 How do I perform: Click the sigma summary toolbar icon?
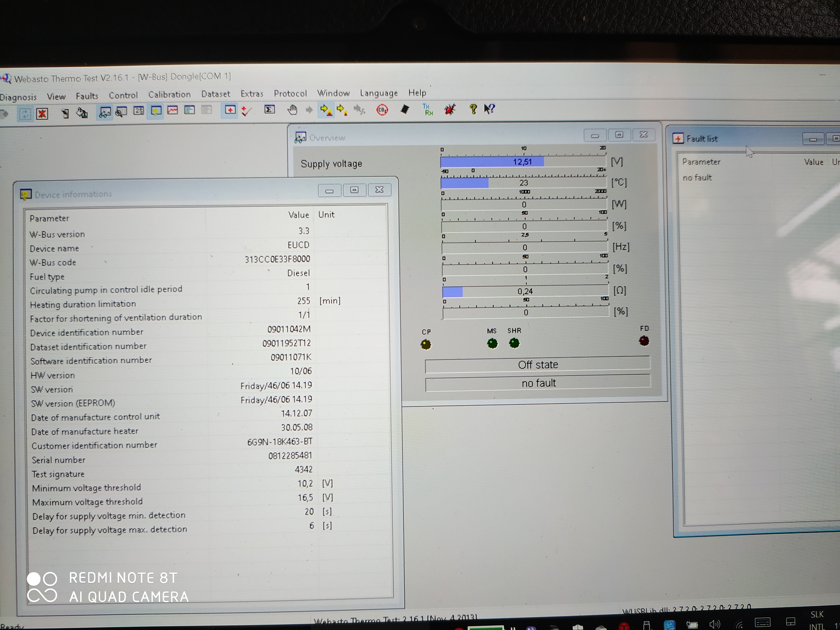(x=269, y=110)
